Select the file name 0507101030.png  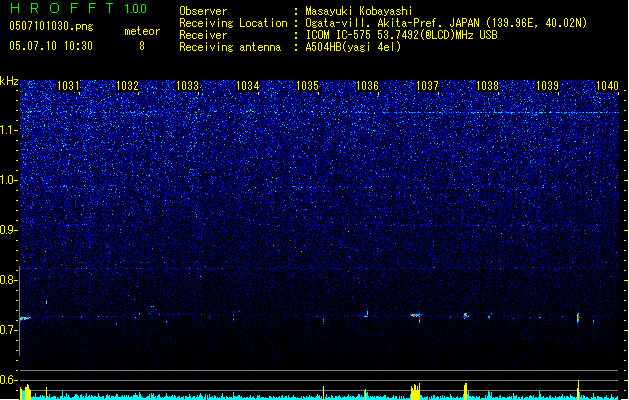pyautogui.click(x=51, y=26)
